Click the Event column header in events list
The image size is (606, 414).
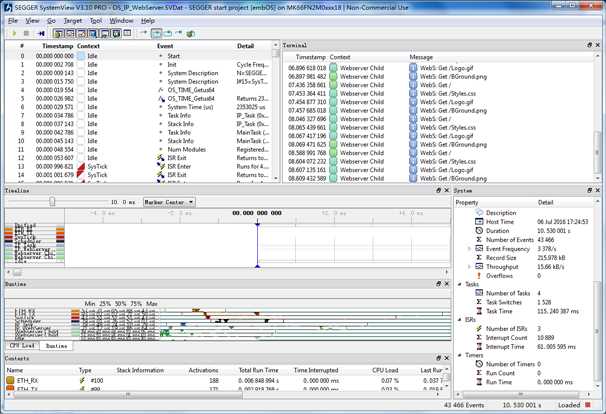click(x=165, y=46)
